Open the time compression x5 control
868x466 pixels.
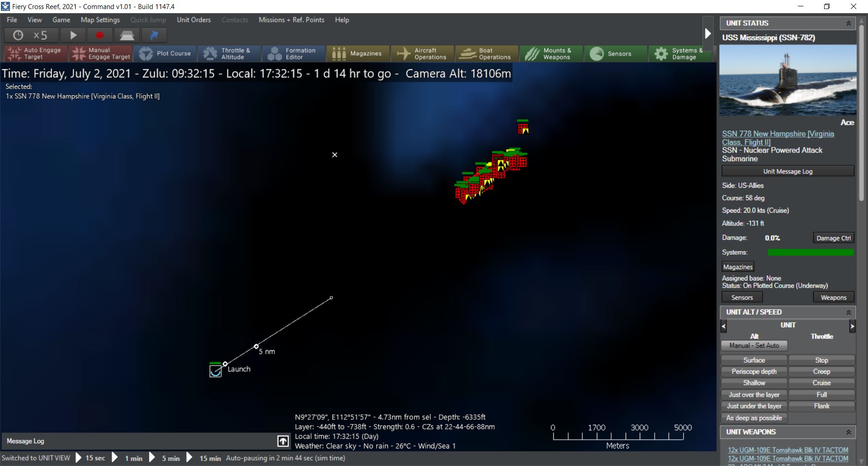click(x=31, y=35)
